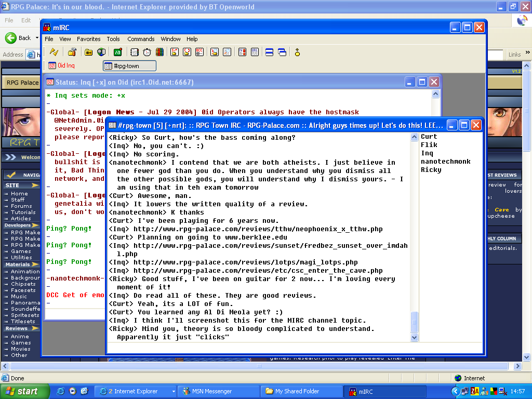Click the About mIRC icon
Image resolution: width=532 pixels, height=399 pixels.
click(x=297, y=52)
